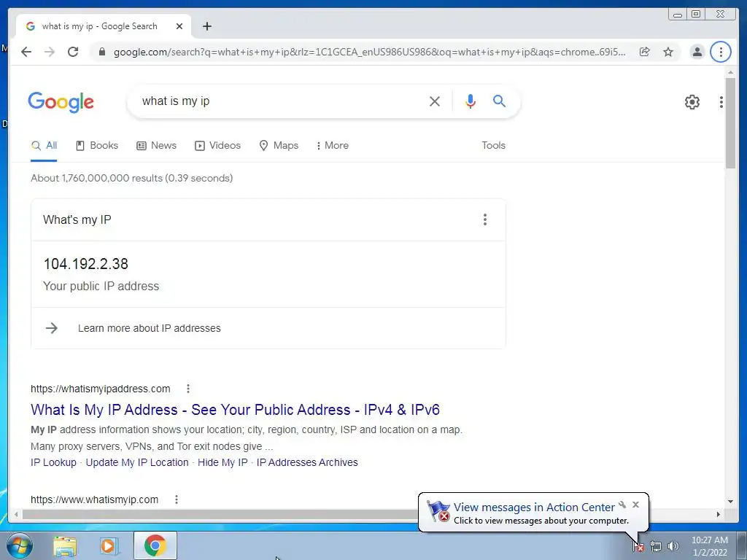Click the Chrome taskbar button
The image size is (747, 560).
(155, 545)
